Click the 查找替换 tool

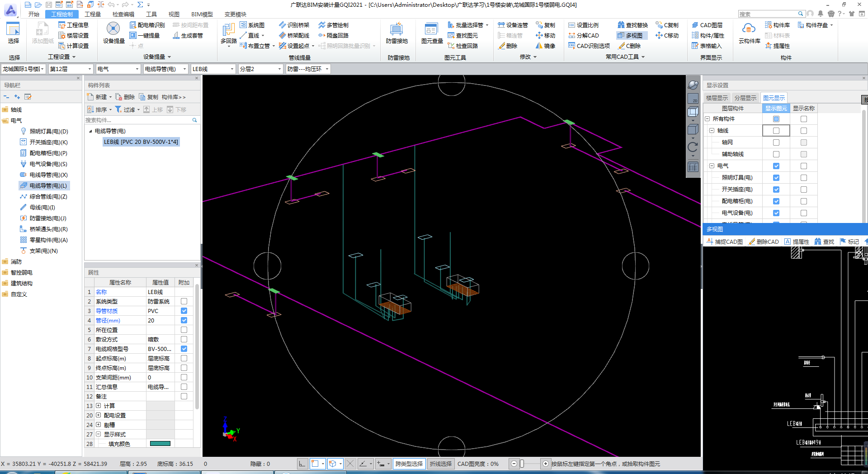pos(632,25)
